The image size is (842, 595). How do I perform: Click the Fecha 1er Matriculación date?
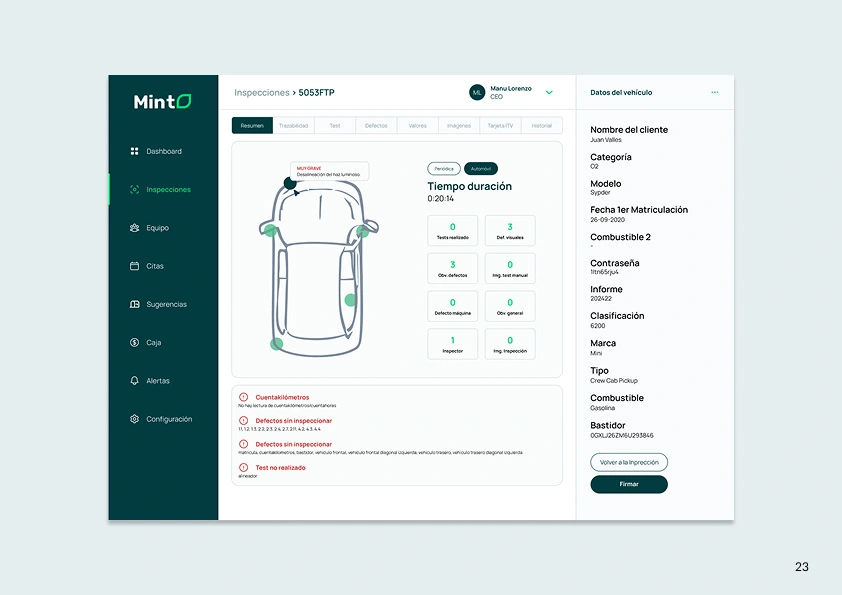pyautogui.click(x=607, y=220)
